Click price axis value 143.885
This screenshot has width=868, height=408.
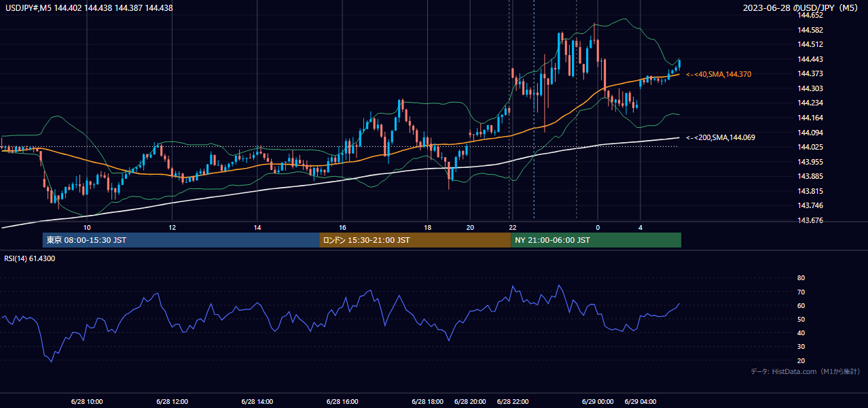(x=810, y=177)
